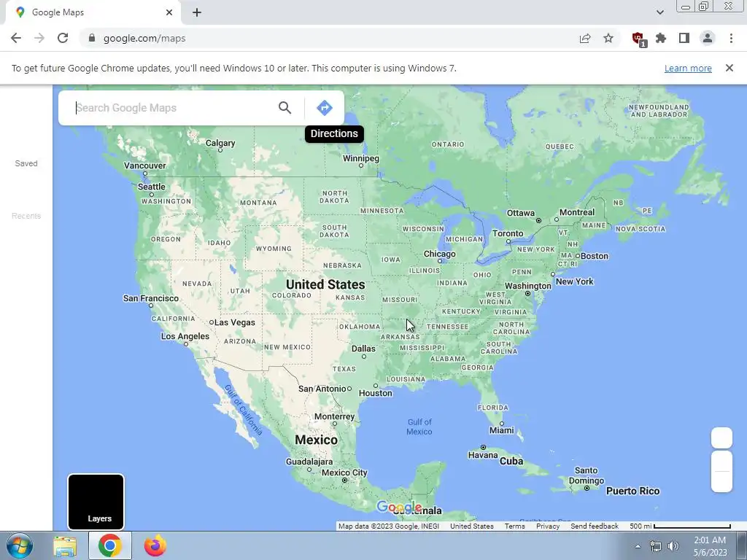The width and height of the screenshot is (747, 560).
Task: Open a new tab with plus
Action: tap(197, 12)
